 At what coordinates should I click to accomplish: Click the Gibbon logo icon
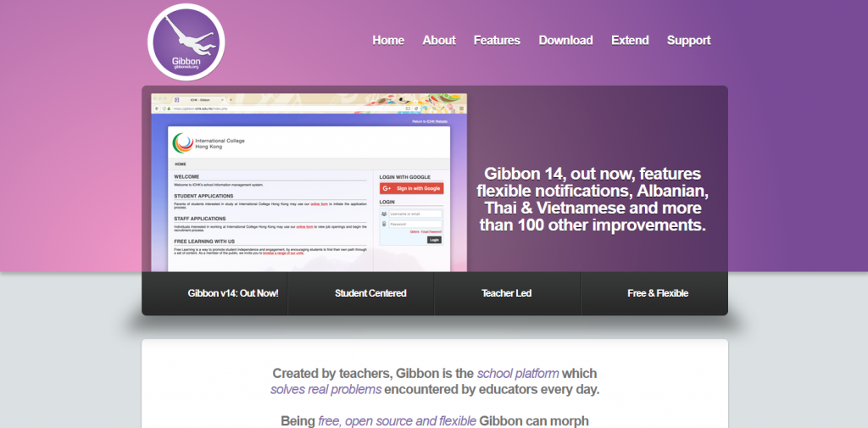(x=186, y=42)
